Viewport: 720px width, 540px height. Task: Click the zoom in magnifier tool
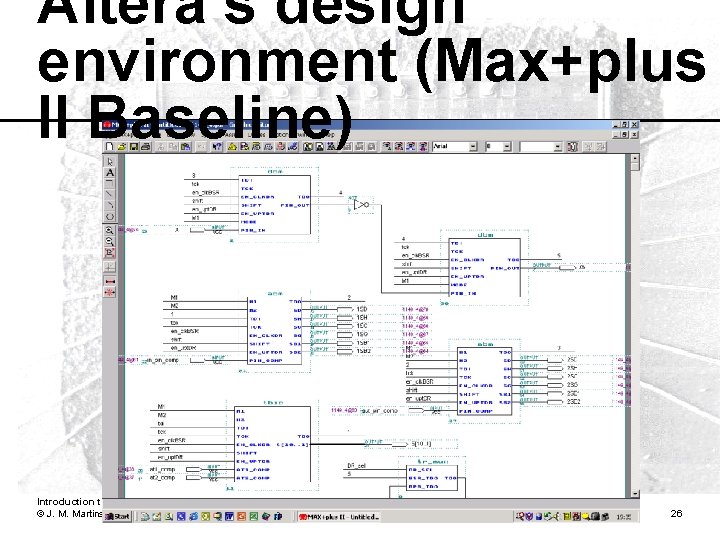110,230
